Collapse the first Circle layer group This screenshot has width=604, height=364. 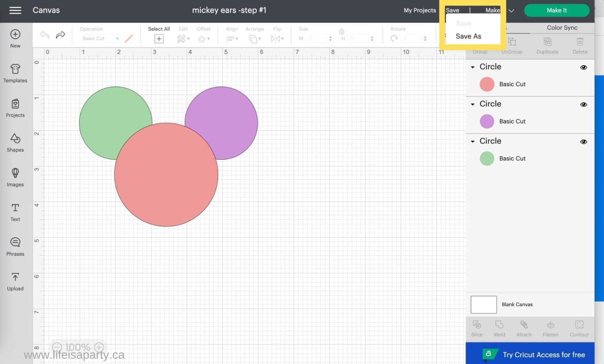pos(473,67)
